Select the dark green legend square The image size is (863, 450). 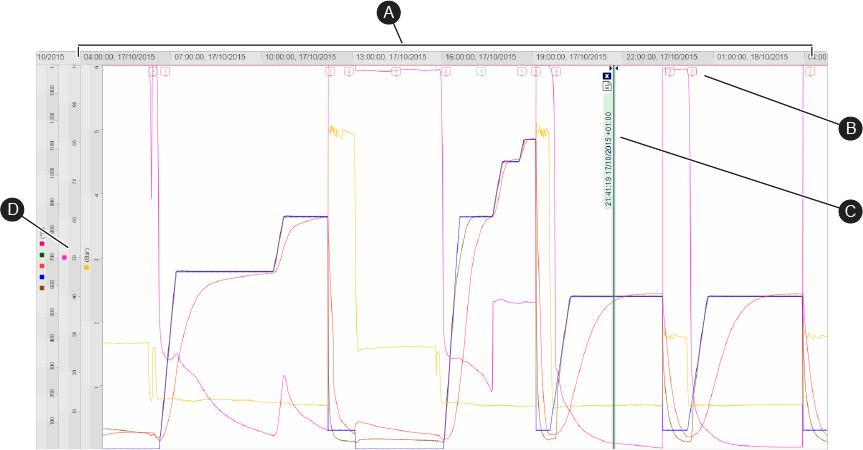pos(42,255)
